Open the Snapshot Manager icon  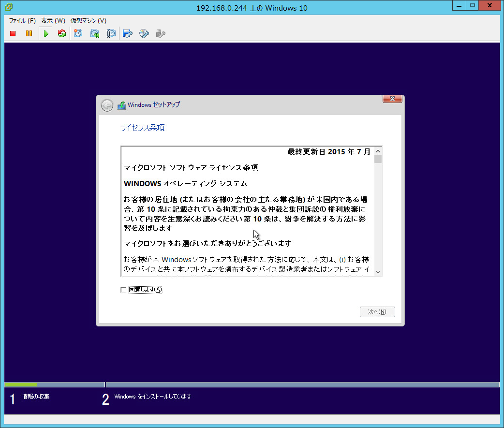[111, 33]
